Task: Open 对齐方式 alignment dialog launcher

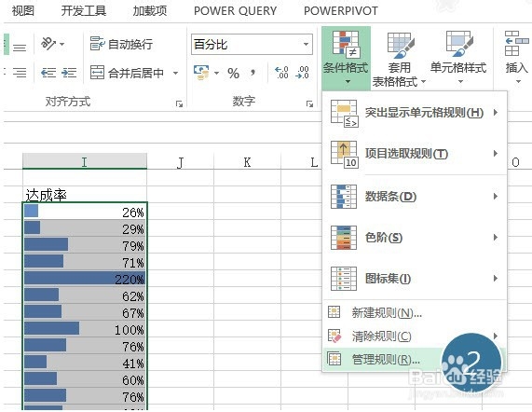Action: coord(179,103)
